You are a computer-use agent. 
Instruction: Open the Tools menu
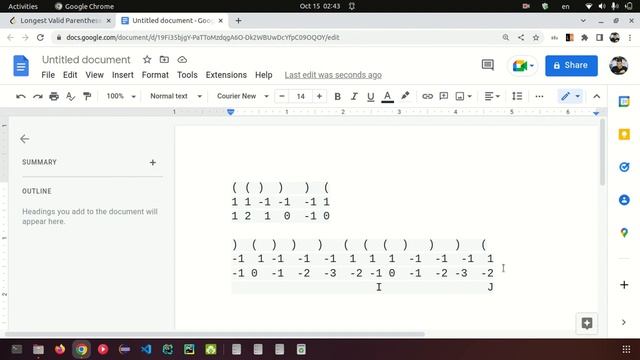click(x=187, y=75)
